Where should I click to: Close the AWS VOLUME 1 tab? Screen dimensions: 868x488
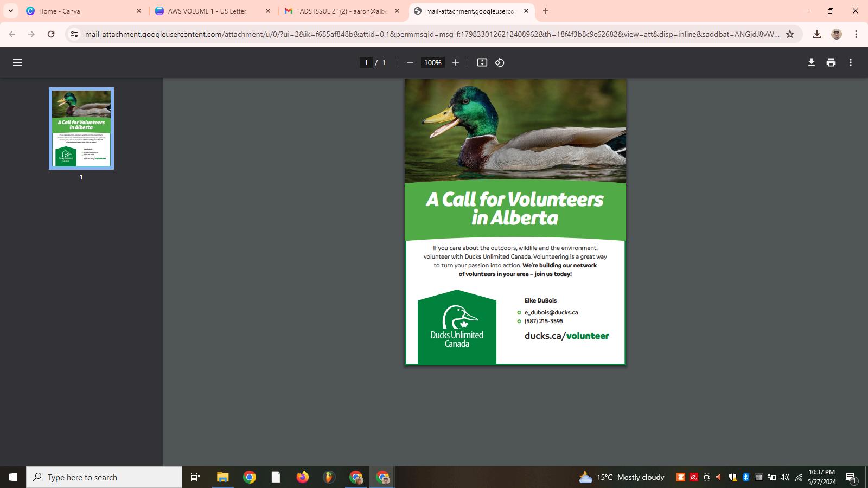pyautogui.click(x=267, y=11)
